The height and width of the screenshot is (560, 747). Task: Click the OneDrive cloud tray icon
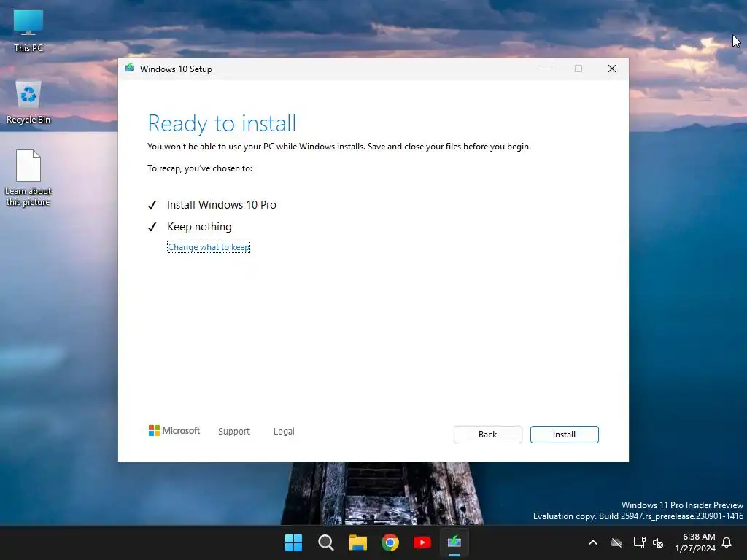pos(616,542)
